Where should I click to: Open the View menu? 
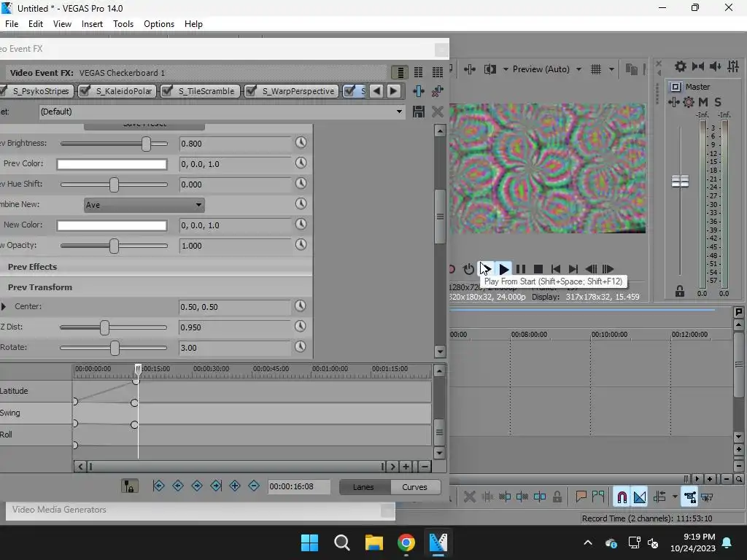tap(62, 24)
